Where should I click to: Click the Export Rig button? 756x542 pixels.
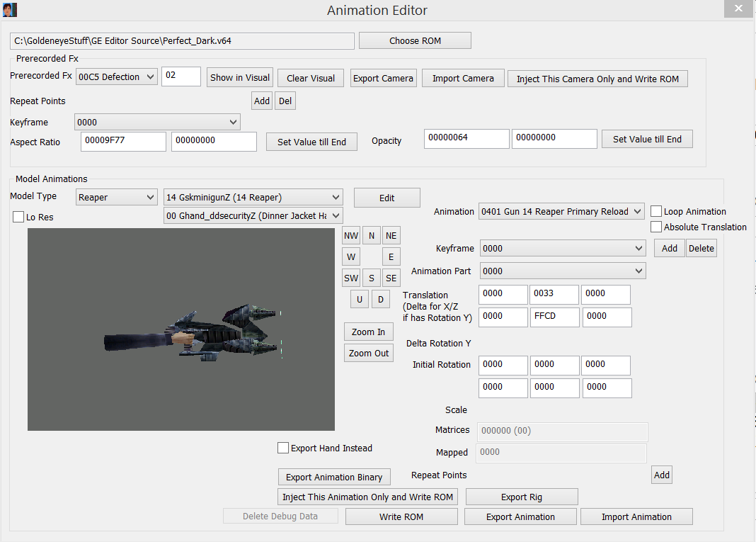522,497
